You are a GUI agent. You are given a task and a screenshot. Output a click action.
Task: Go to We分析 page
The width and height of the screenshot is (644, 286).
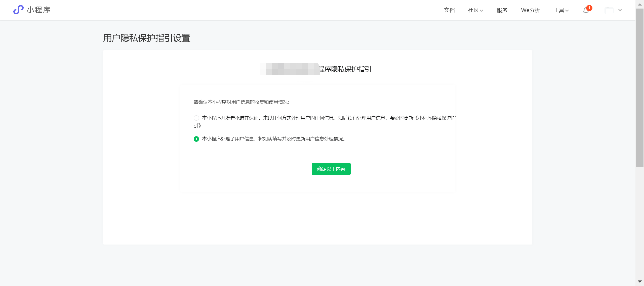pyautogui.click(x=531, y=10)
